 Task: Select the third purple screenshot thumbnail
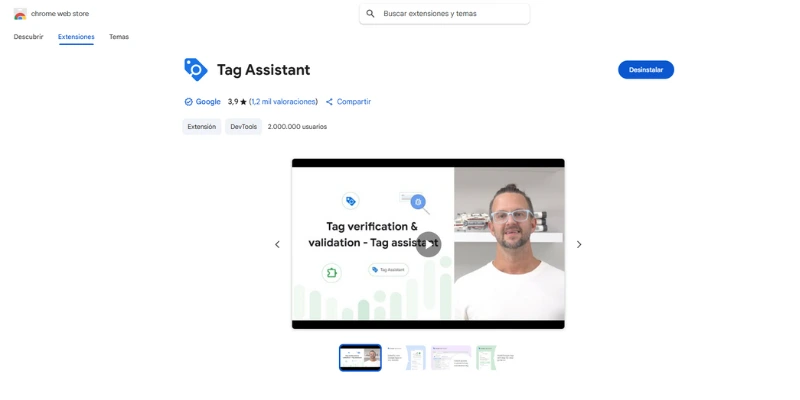[x=451, y=358]
